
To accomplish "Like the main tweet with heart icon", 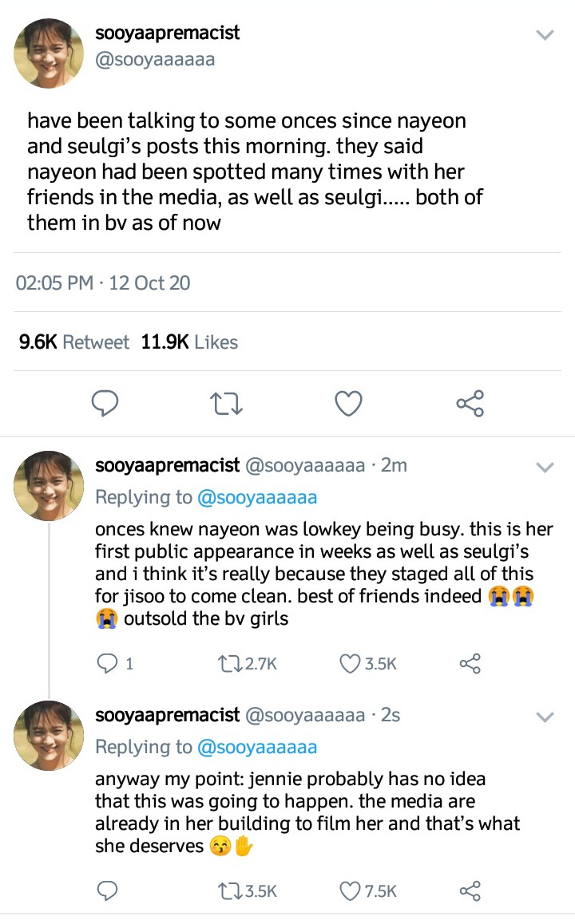I will point(347,404).
